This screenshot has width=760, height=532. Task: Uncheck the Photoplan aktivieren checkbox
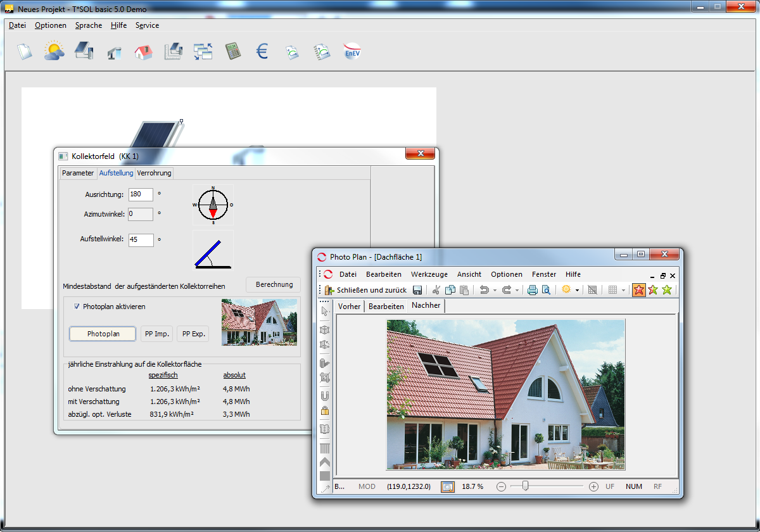tap(77, 307)
